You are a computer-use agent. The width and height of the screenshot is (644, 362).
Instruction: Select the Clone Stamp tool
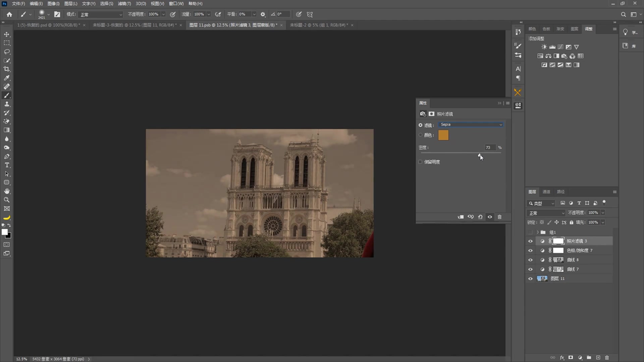click(x=7, y=104)
